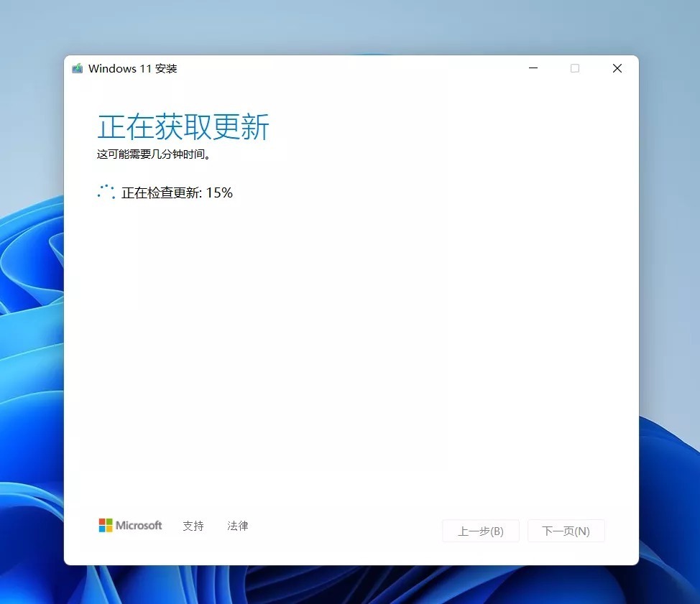Click the Microsoft four-color logo
The height and width of the screenshot is (604, 700).
click(106, 526)
